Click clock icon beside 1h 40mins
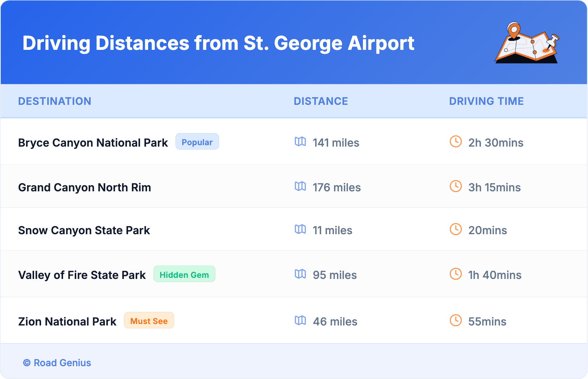588x379 pixels. [x=456, y=274]
